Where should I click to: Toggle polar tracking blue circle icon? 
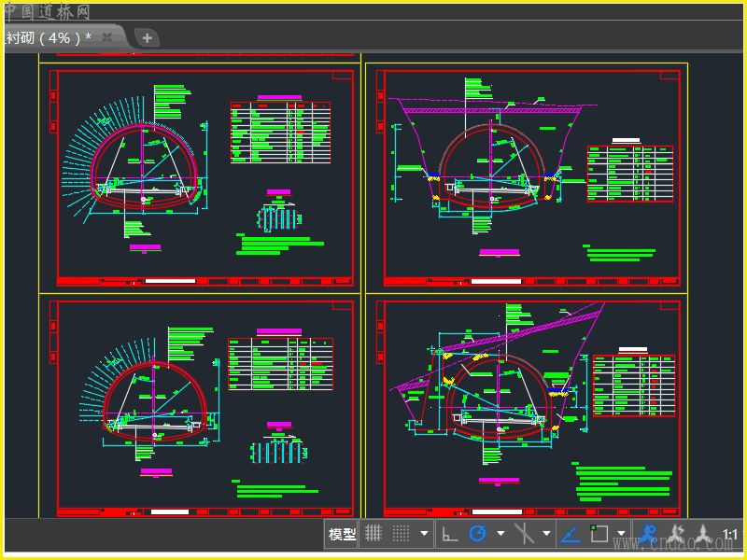478,533
